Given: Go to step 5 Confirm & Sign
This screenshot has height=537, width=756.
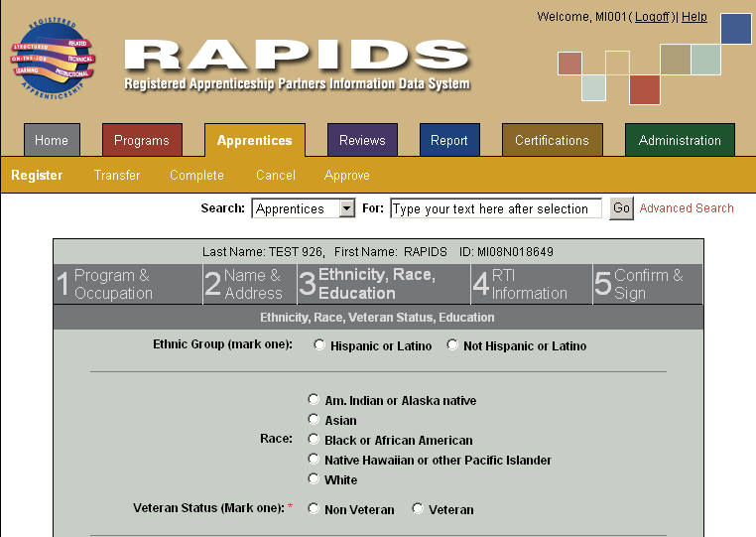Looking at the screenshot, I should coord(648,284).
